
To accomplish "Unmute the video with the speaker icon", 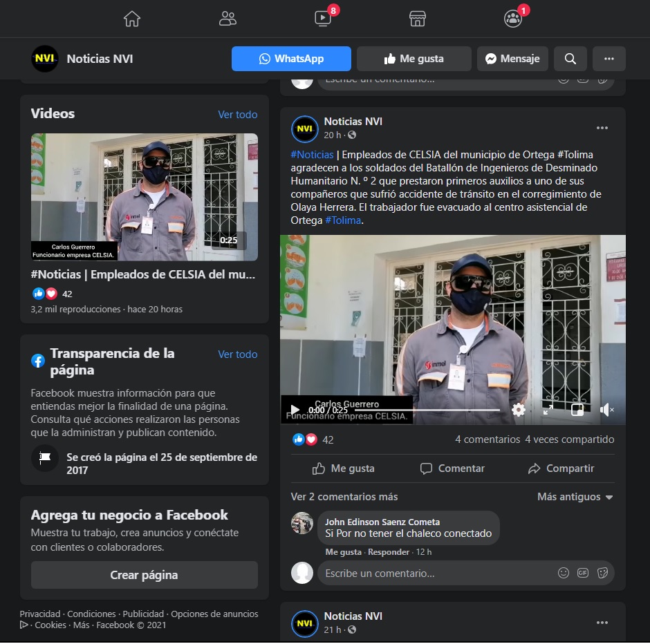I will pyautogui.click(x=606, y=410).
